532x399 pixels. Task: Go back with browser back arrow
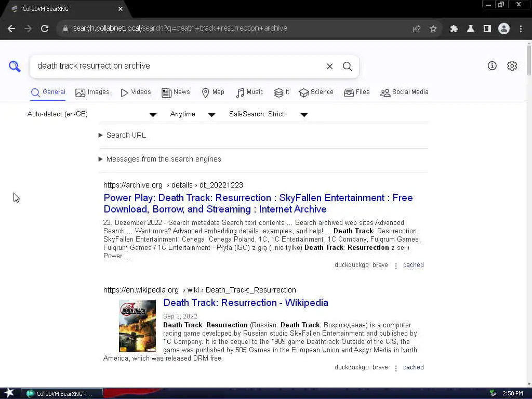pos(11,29)
